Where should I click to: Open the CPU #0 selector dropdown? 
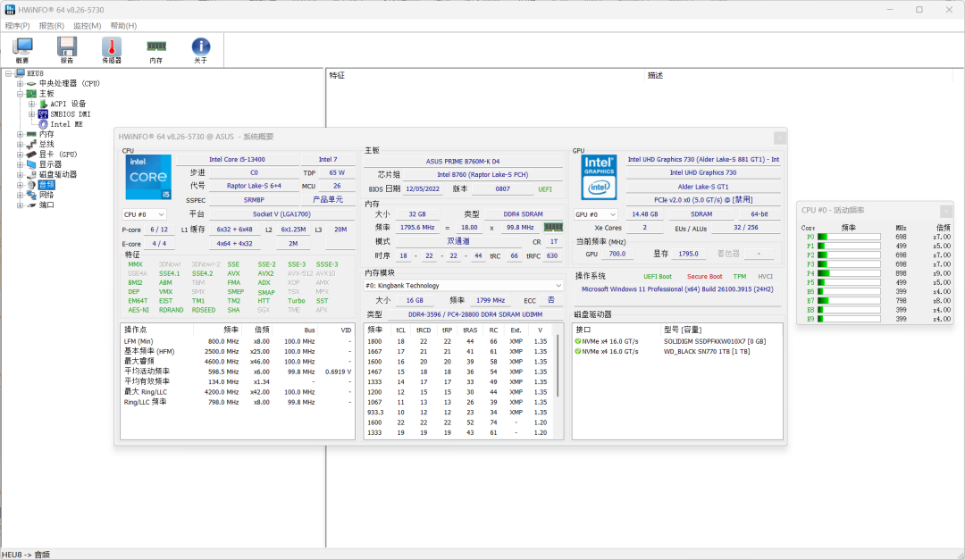[x=144, y=214]
